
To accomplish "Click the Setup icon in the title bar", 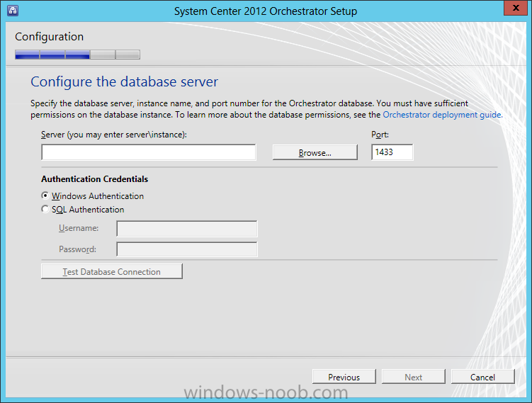I will point(12,11).
